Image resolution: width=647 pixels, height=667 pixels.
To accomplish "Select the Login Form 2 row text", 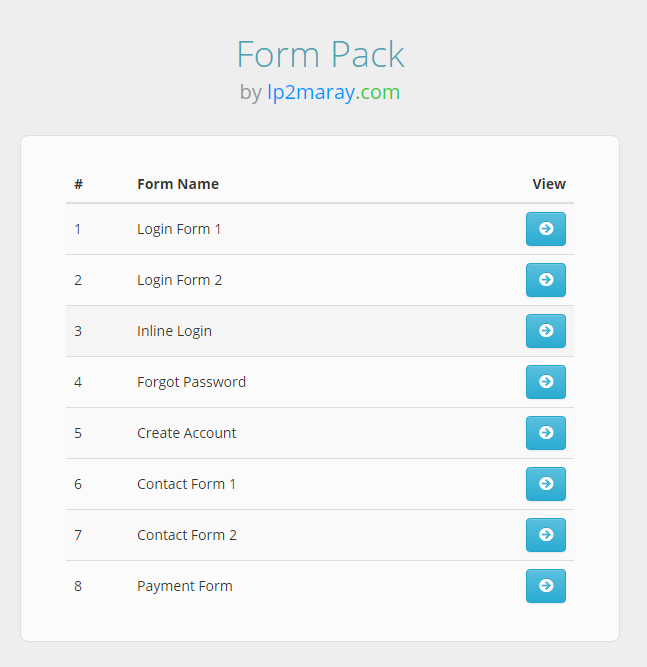I will pos(180,280).
